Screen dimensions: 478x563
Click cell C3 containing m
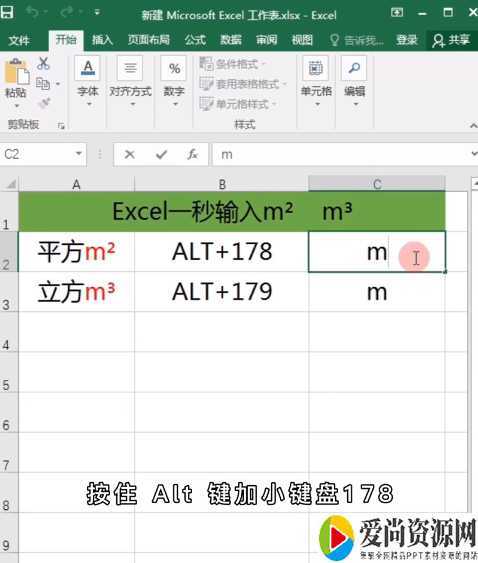377,292
